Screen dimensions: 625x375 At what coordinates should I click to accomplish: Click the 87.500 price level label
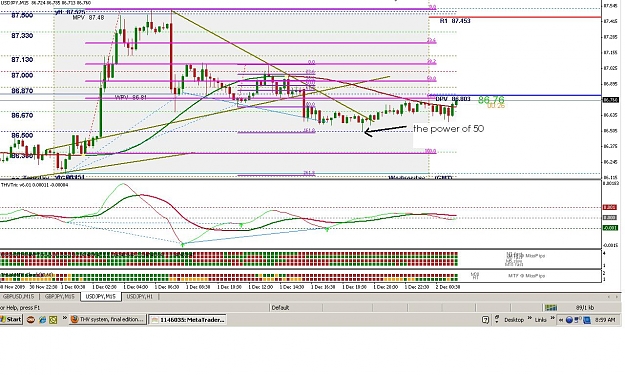click(x=22, y=15)
